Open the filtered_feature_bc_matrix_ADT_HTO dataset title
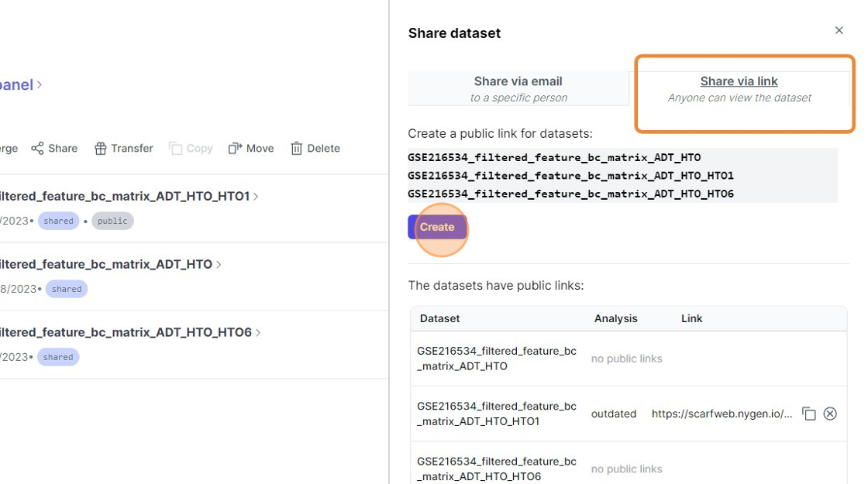Viewport: 868px width, 484px height. [105, 264]
